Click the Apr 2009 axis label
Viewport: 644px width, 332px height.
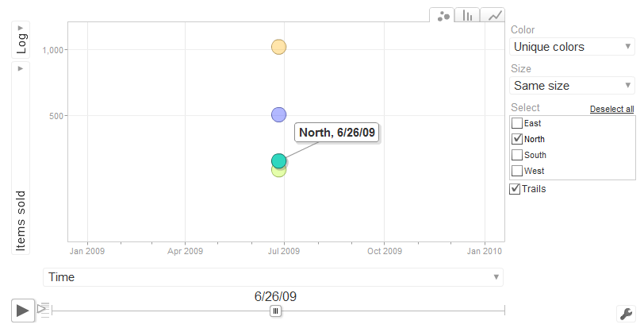[186, 251]
